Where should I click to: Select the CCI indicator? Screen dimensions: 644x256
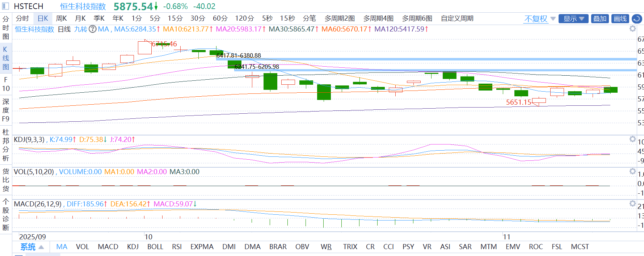coord(388,247)
